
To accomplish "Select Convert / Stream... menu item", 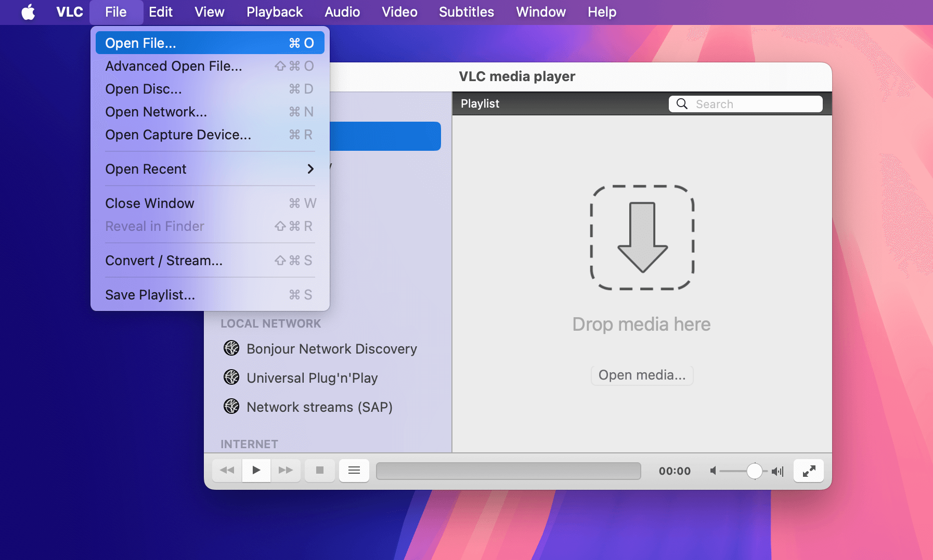I will coord(210,261).
